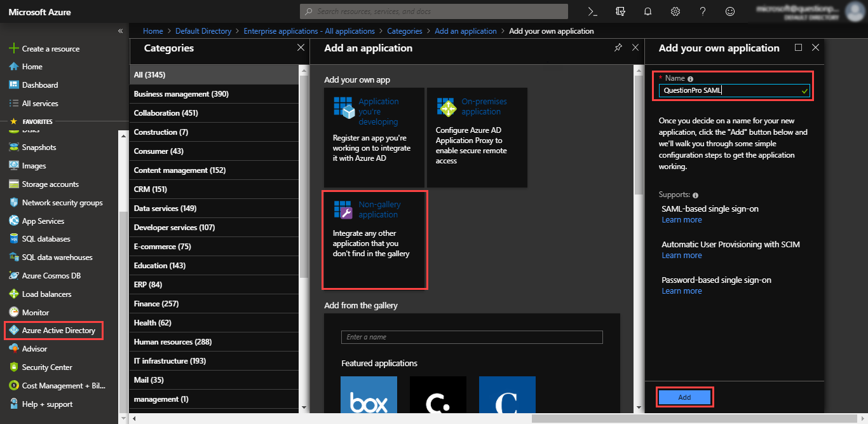Click the Azure Cosmos DB icon
The width and height of the screenshot is (868, 424).
tap(14, 275)
